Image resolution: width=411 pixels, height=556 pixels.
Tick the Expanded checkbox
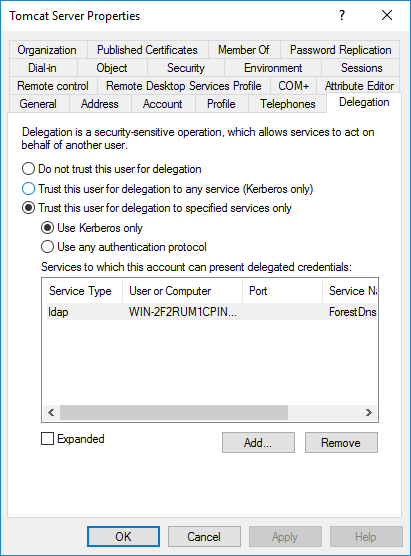click(x=48, y=439)
